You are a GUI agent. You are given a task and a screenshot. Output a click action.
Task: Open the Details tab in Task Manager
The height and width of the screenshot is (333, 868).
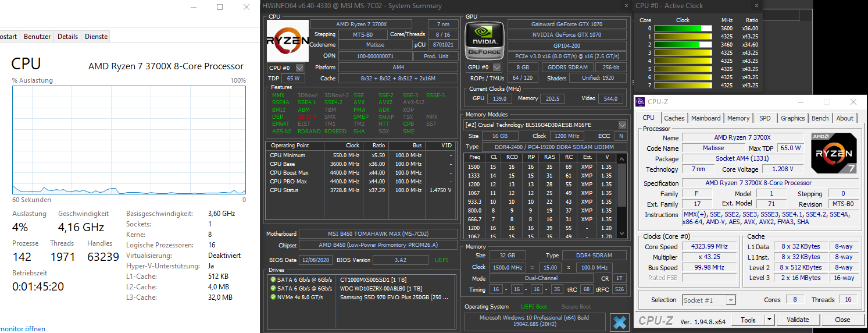pyautogui.click(x=67, y=36)
